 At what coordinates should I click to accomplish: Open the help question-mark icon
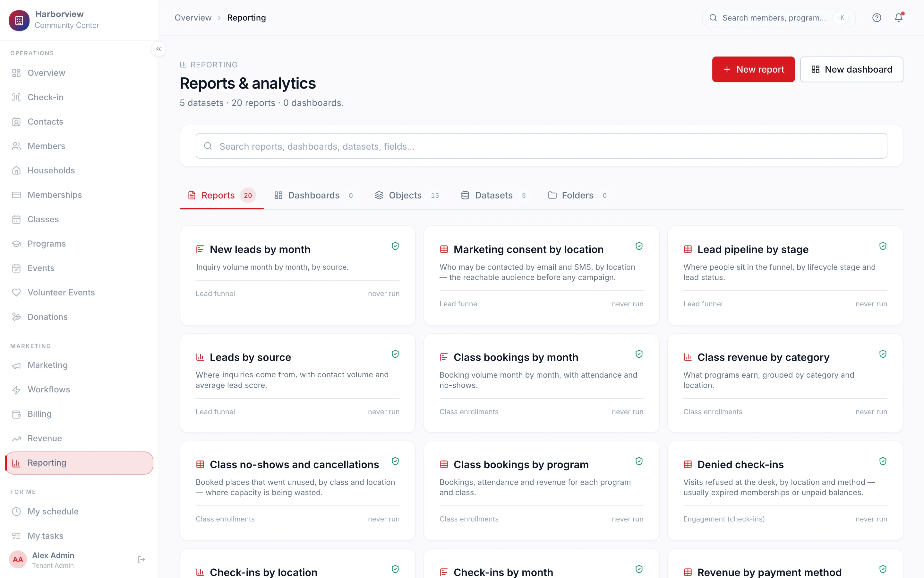877,18
